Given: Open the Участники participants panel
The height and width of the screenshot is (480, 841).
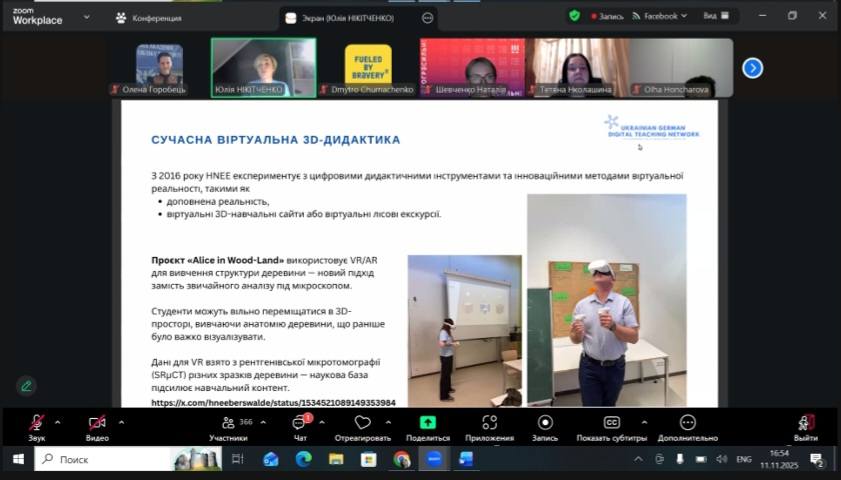Looking at the screenshot, I should pos(228,423).
